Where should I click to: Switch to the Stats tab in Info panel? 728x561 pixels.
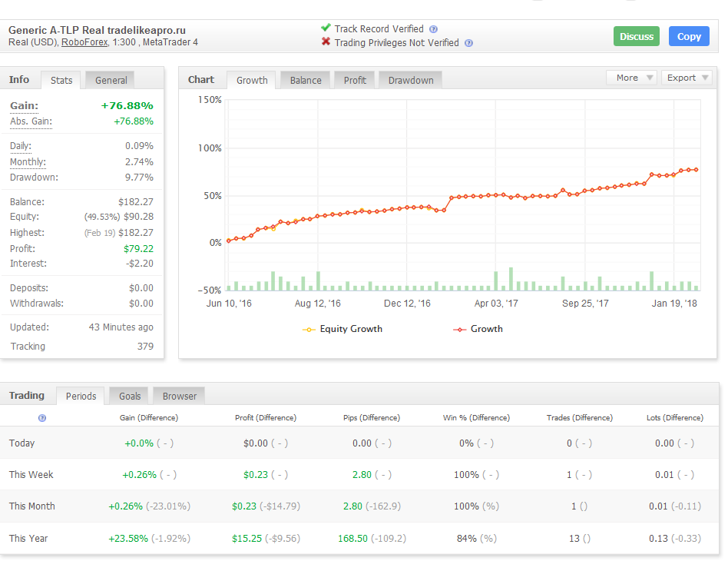tap(61, 81)
